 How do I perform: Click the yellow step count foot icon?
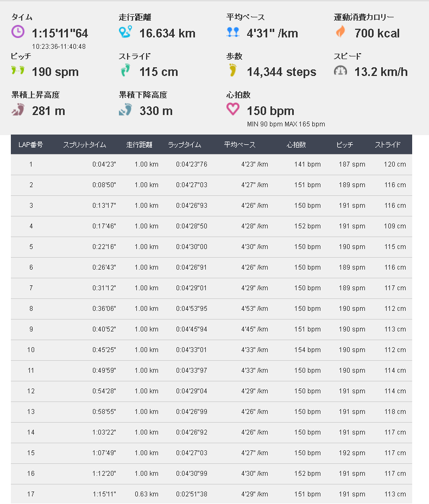[232, 70]
